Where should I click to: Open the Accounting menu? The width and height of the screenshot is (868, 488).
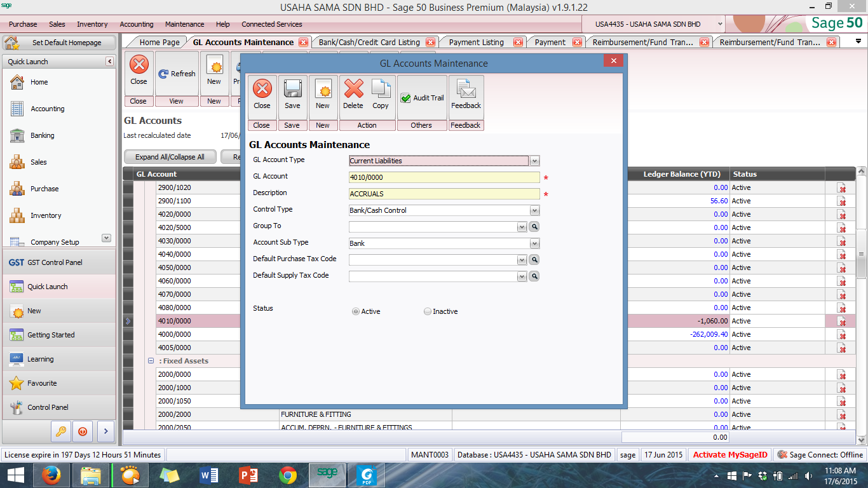tap(137, 24)
